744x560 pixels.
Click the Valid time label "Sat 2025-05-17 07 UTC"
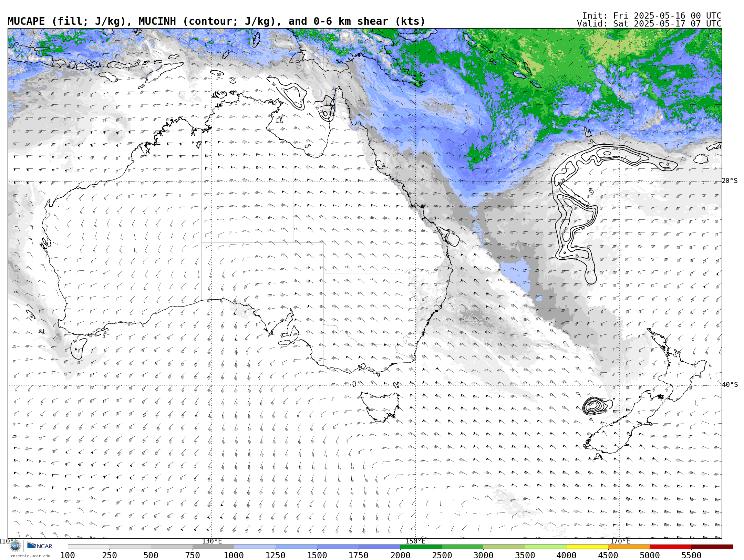667,24
